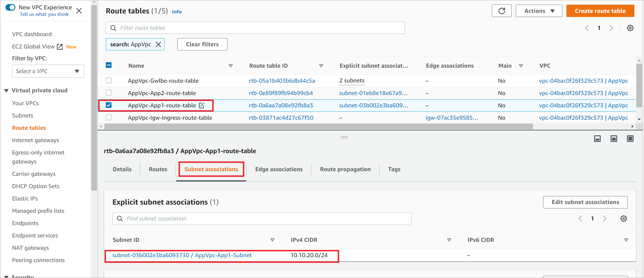Image resolution: width=644 pixels, height=278 pixels.
Task: Go to previous subnet associations page
Action: coord(580,219)
